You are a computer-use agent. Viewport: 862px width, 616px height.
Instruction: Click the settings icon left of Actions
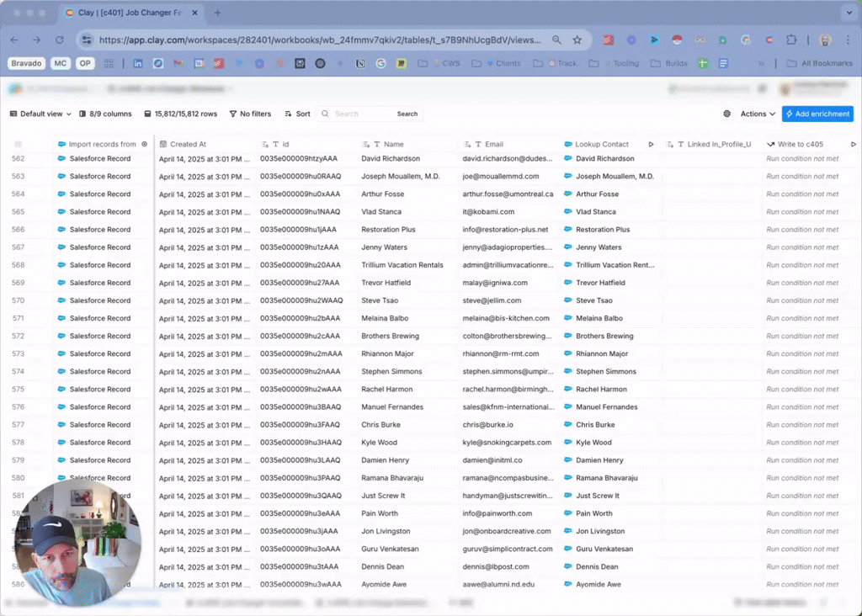point(727,114)
